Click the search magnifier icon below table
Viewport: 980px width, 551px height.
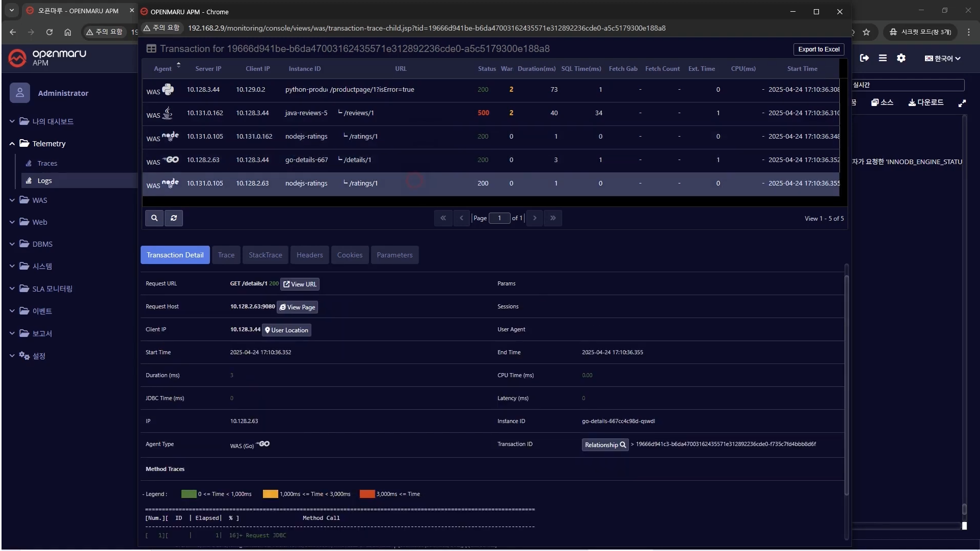(x=154, y=218)
